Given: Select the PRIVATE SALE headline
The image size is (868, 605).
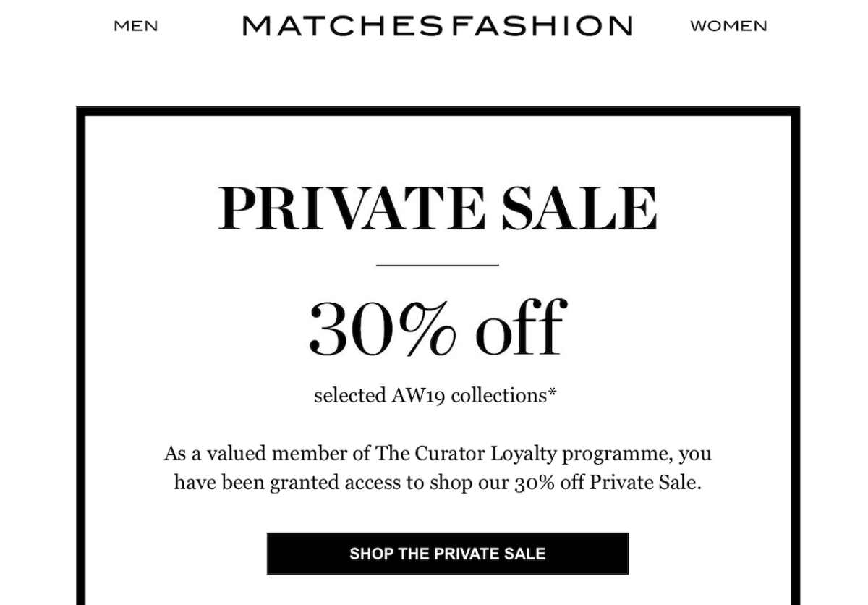Looking at the screenshot, I should pyautogui.click(x=438, y=208).
